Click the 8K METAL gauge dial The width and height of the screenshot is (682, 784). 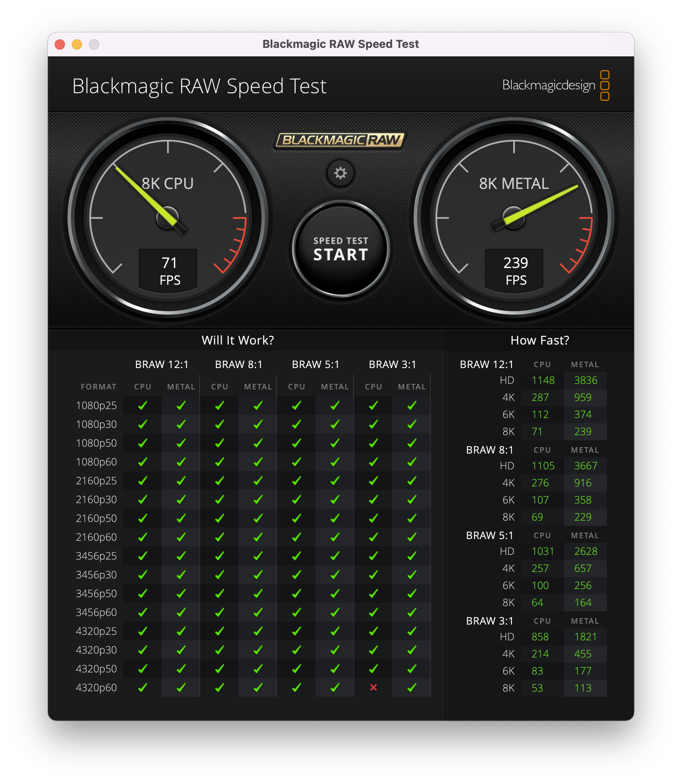(514, 218)
